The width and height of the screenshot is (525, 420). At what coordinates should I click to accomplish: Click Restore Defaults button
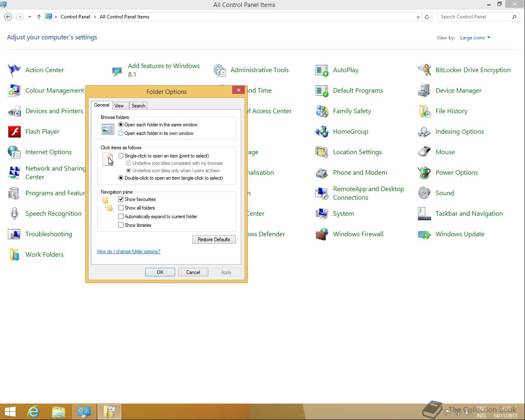click(214, 240)
